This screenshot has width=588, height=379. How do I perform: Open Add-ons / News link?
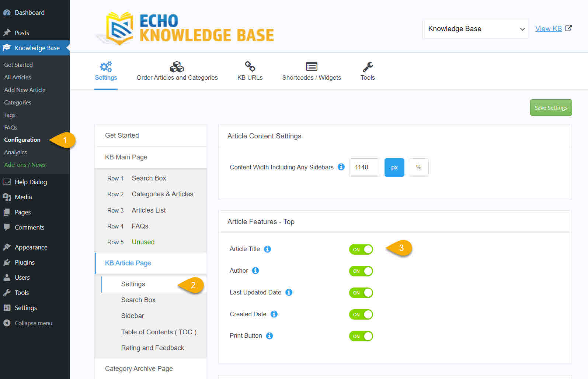25,165
